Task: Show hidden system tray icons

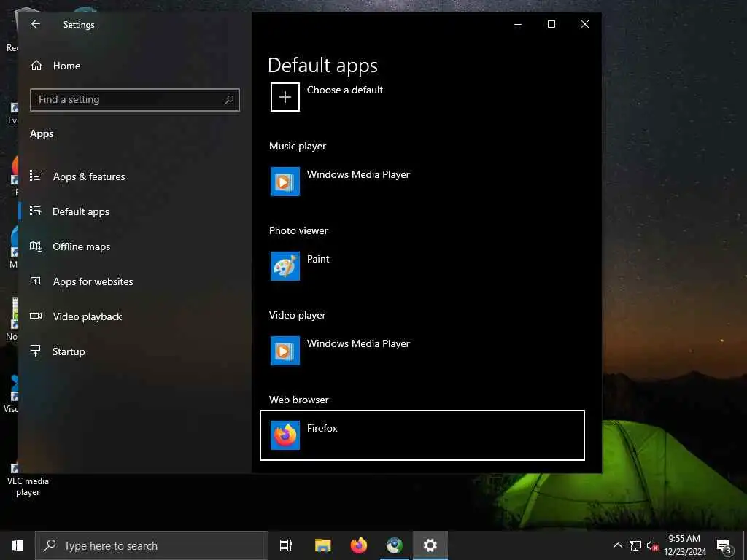Action: pyautogui.click(x=617, y=545)
